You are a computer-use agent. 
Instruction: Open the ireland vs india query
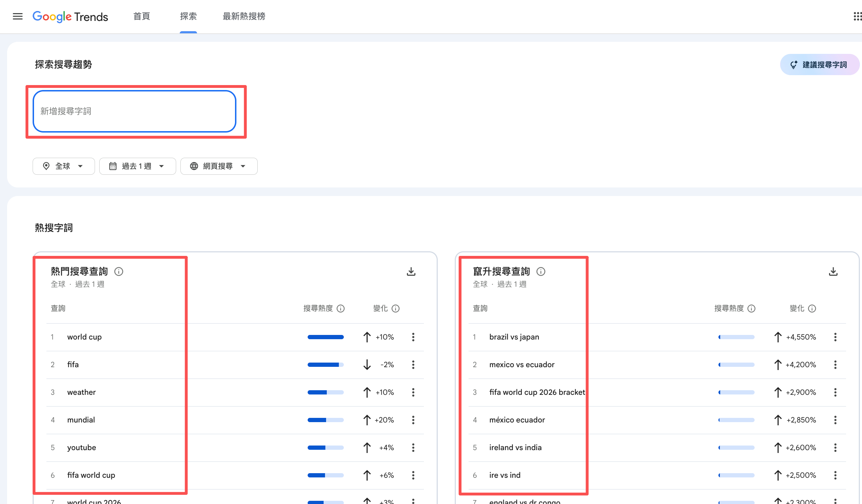pyautogui.click(x=515, y=448)
